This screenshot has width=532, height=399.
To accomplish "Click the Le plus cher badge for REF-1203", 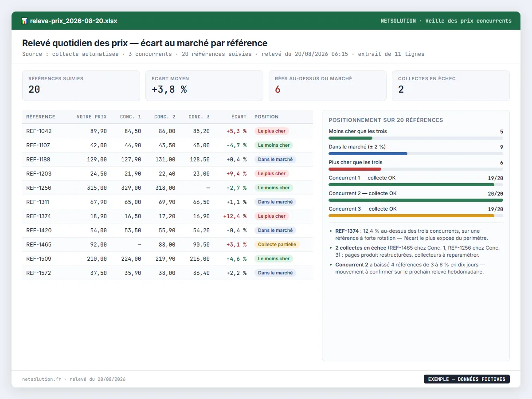I will (272, 174).
